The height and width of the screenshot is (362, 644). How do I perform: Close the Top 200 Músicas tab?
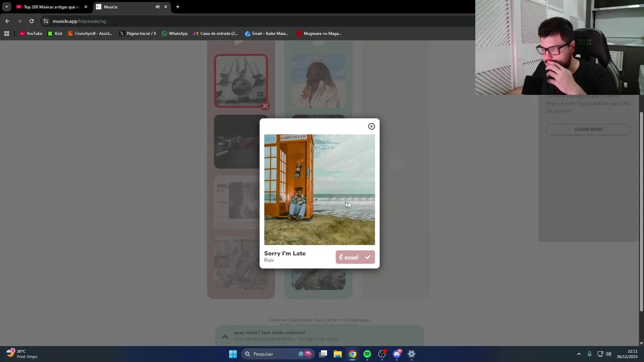click(x=86, y=7)
